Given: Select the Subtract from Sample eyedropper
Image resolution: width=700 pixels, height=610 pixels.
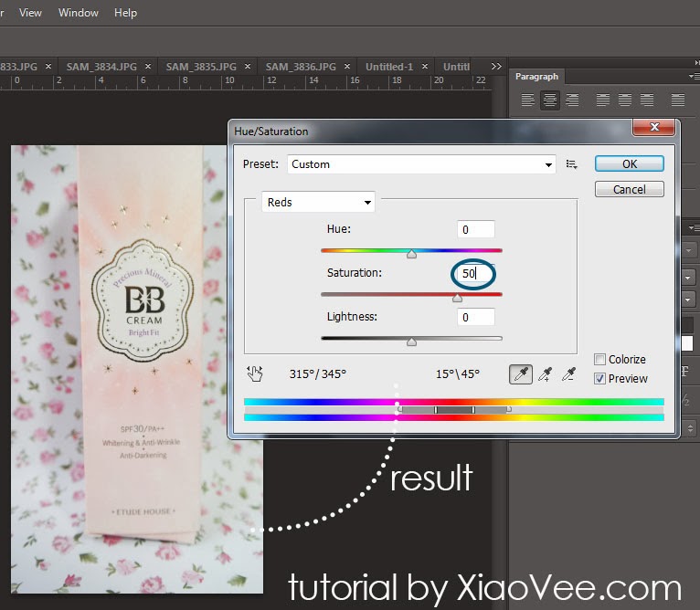Looking at the screenshot, I should [x=568, y=373].
